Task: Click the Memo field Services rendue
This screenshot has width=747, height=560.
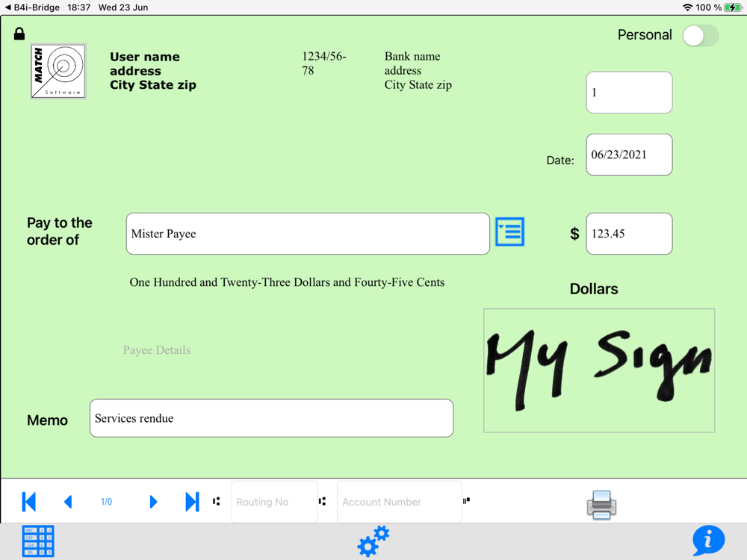Action: point(271,418)
